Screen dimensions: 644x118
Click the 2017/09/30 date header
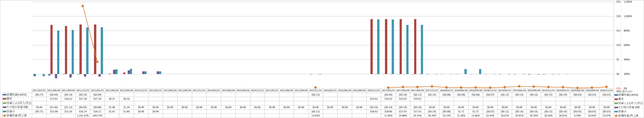(x=418, y=90)
